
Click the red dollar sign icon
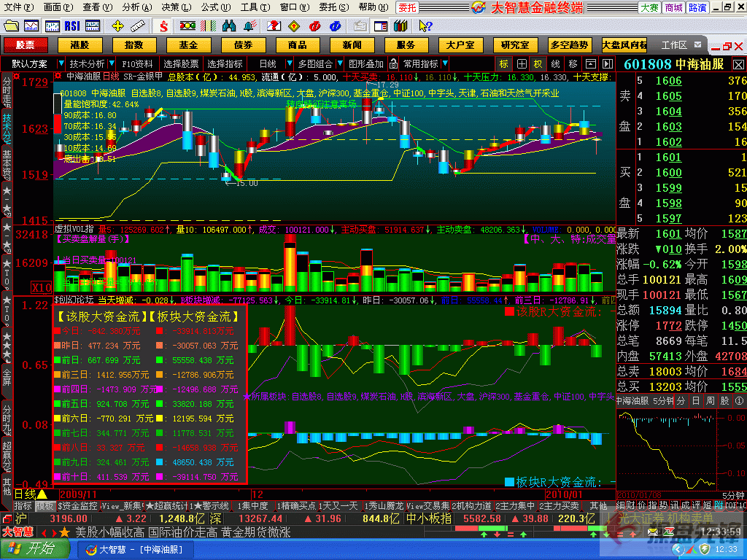tap(163, 26)
